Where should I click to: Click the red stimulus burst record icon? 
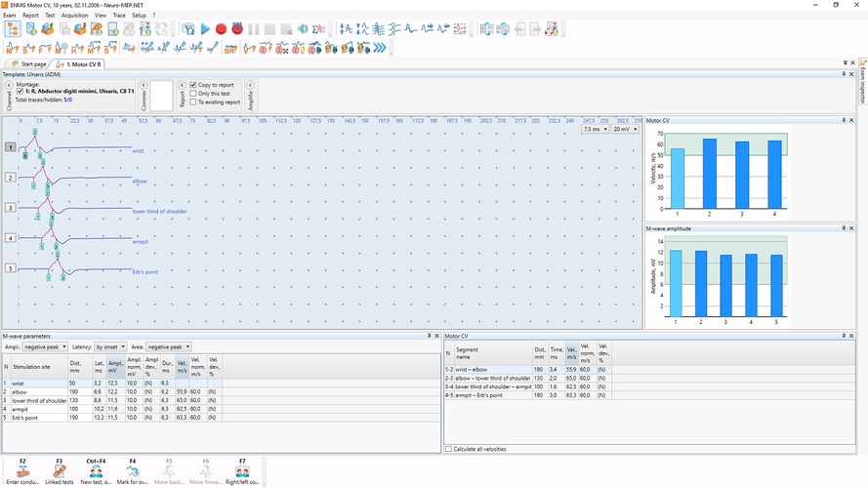click(237, 28)
